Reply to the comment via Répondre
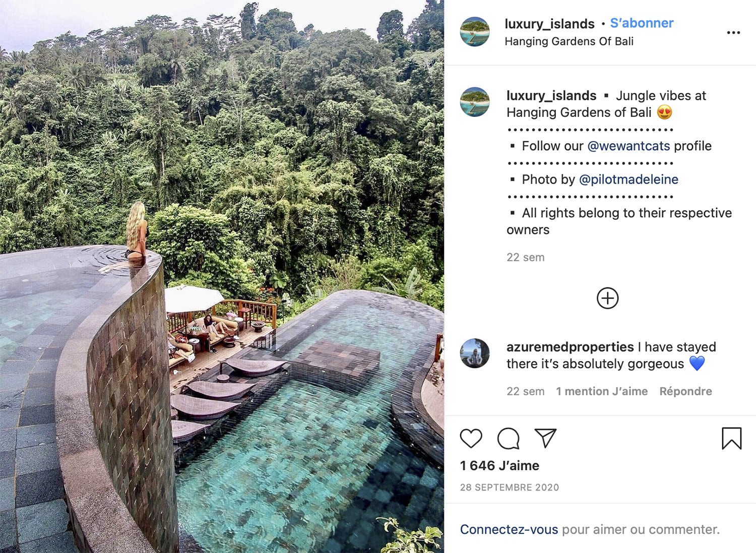 [685, 391]
